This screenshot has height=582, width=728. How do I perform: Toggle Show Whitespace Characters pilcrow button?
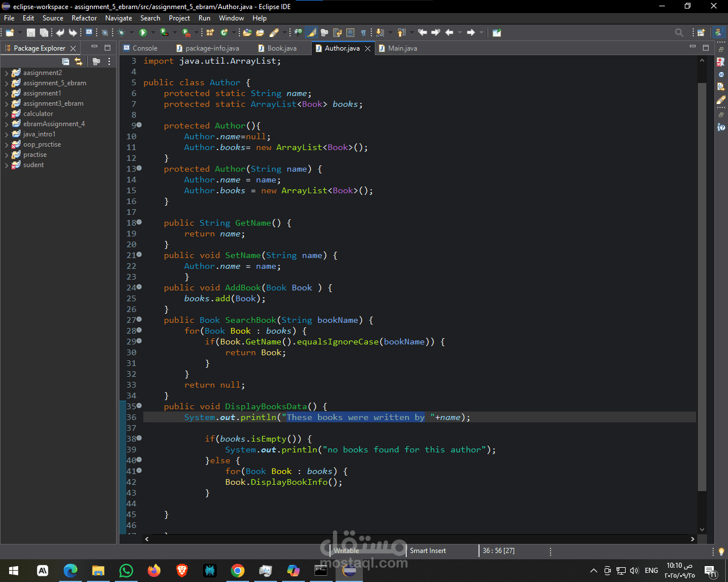(x=363, y=33)
